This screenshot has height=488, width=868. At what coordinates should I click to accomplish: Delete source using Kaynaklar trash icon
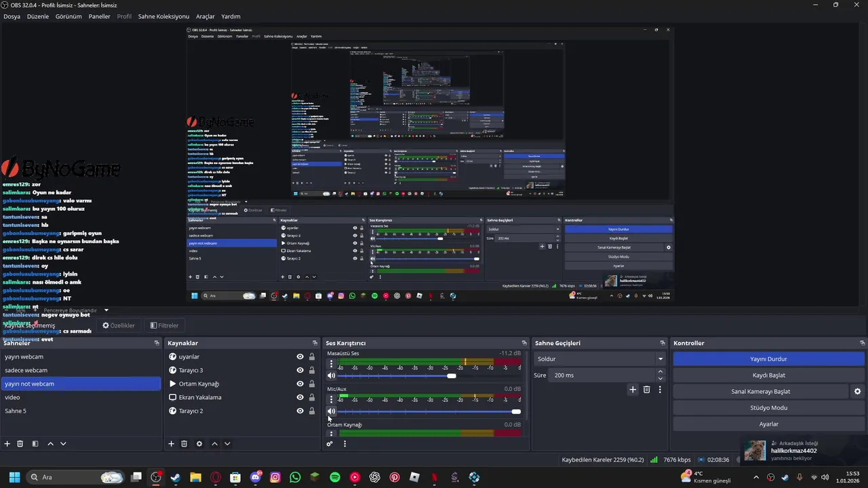(x=184, y=443)
